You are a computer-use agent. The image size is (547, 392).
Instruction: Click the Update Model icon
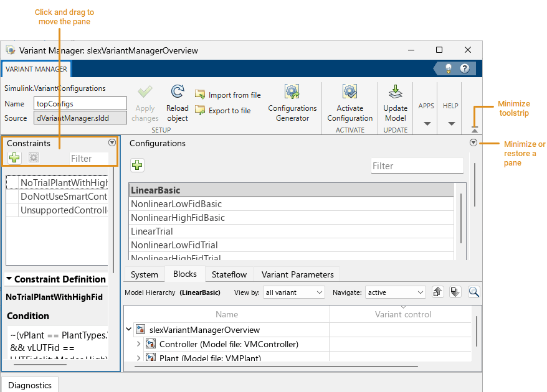click(395, 91)
